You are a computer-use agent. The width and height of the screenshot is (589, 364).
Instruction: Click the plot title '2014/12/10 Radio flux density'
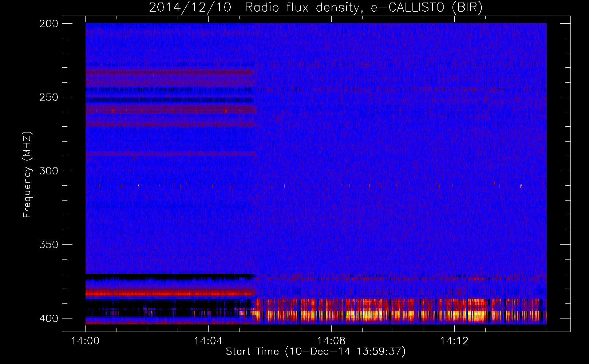(x=316, y=8)
